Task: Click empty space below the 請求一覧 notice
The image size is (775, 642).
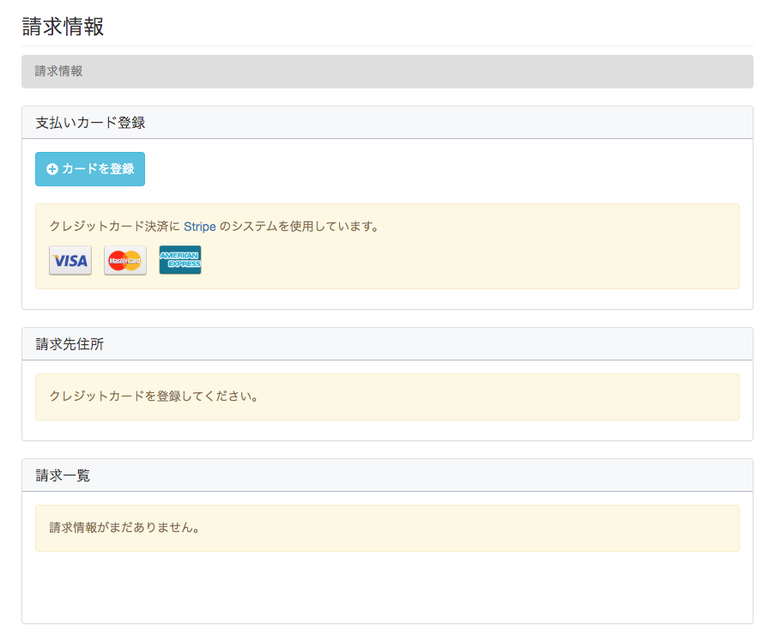Action: point(387,590)
